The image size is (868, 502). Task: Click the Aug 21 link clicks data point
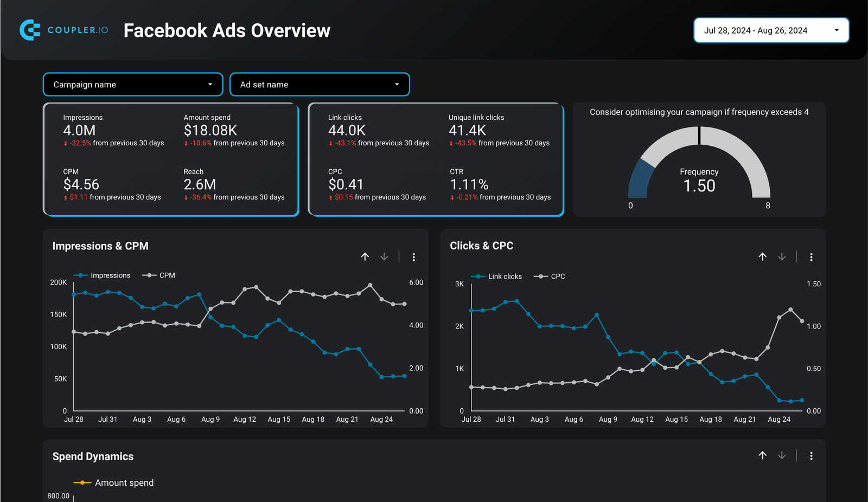(745, 376)
